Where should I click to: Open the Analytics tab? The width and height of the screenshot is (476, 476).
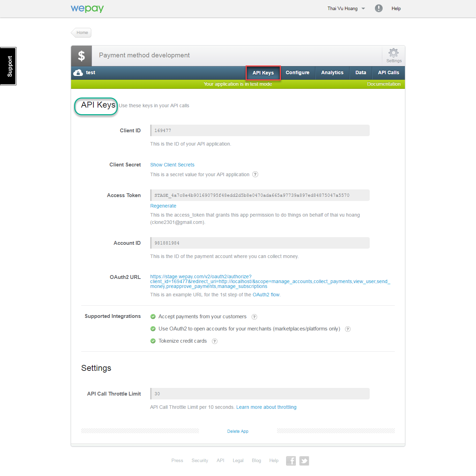tap(332, 72)
